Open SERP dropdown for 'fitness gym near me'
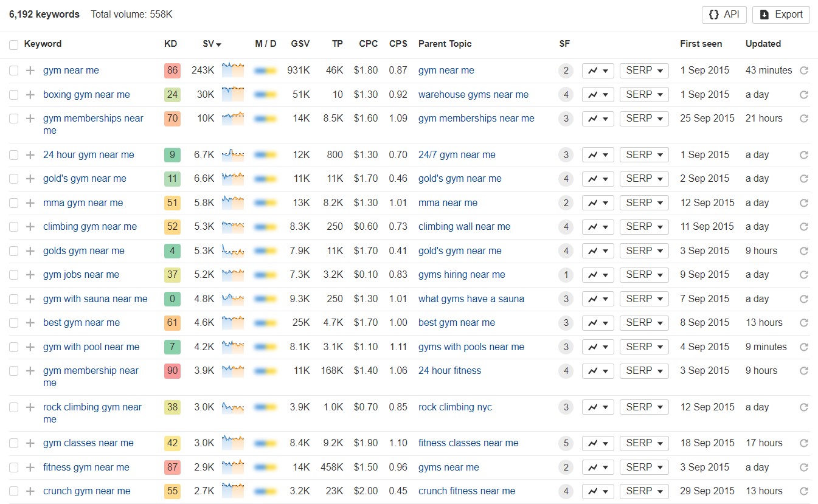 coord(643,468)
